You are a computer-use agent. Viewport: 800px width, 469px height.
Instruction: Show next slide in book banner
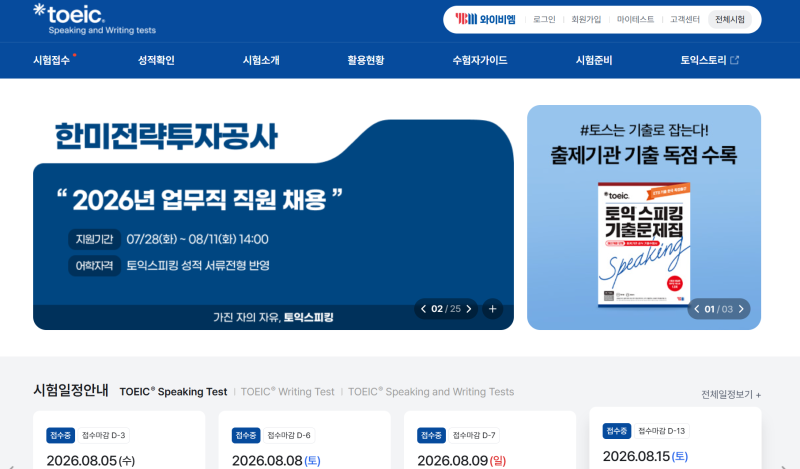pos(741,309)
